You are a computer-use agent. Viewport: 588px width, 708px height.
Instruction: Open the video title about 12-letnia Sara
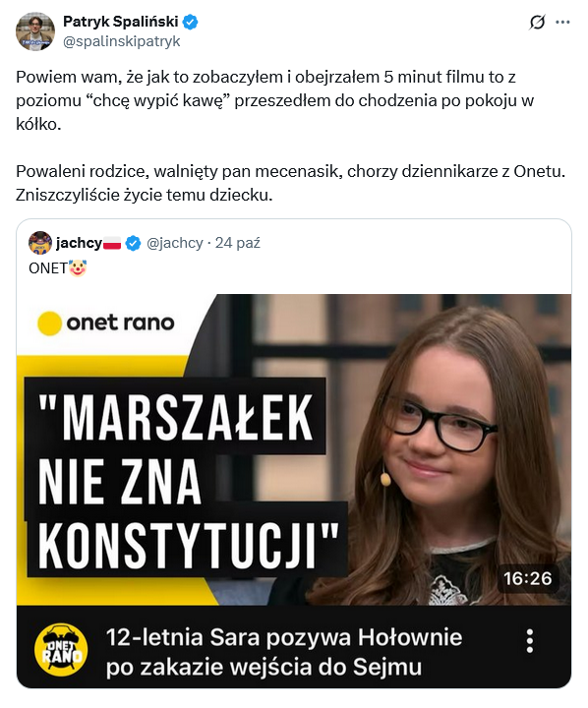(x=284, y=652)
